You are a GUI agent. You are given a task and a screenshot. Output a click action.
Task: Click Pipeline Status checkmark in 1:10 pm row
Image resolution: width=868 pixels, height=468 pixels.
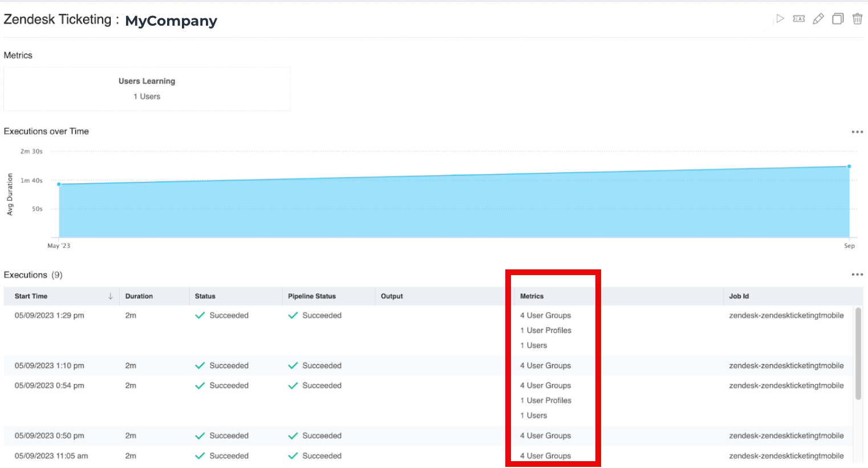293,365
